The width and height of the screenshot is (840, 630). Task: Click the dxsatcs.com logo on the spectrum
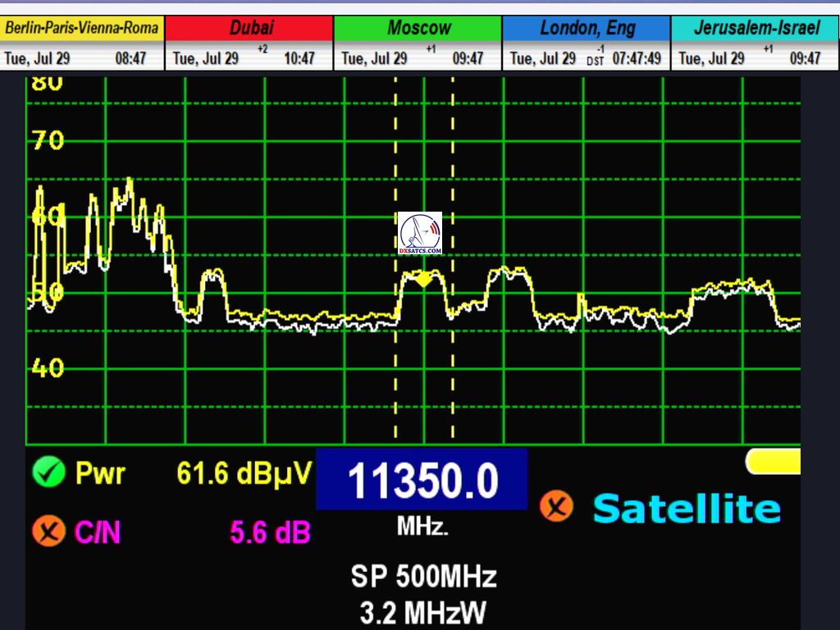click(420, 233)
